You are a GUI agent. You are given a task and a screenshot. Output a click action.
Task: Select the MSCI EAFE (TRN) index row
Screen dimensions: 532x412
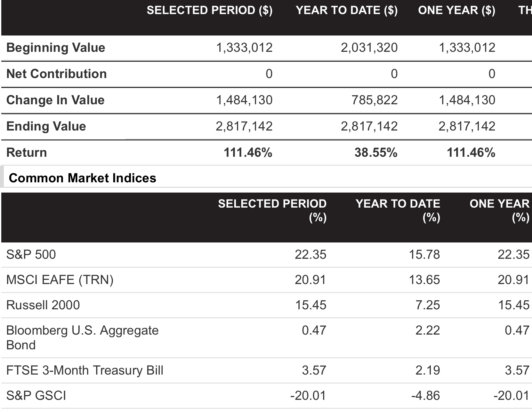click(x=266, y=280)
